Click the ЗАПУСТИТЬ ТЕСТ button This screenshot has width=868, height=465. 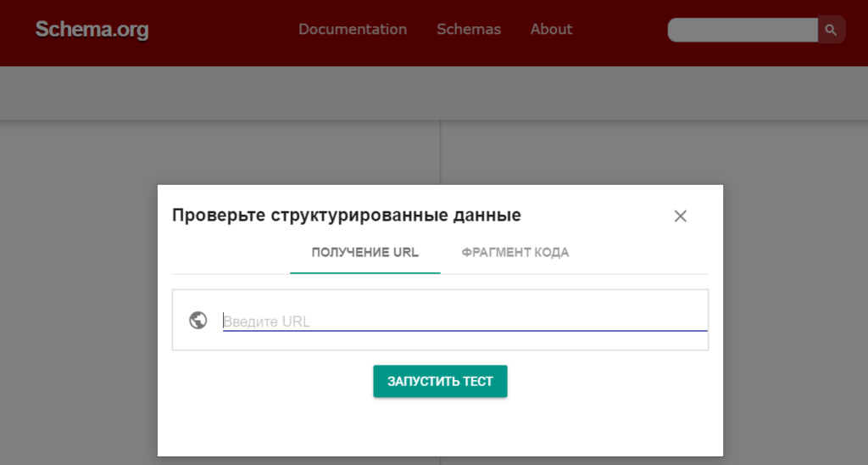440,381
